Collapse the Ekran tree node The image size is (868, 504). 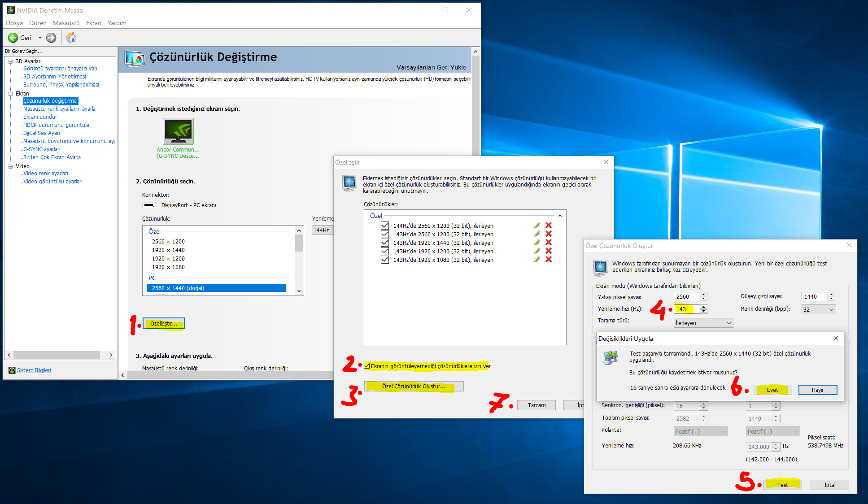tap(11, 94)
